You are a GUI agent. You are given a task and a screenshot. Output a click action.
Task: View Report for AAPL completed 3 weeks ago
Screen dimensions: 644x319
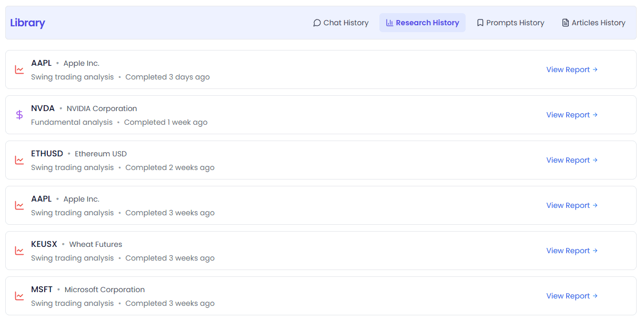572,205
